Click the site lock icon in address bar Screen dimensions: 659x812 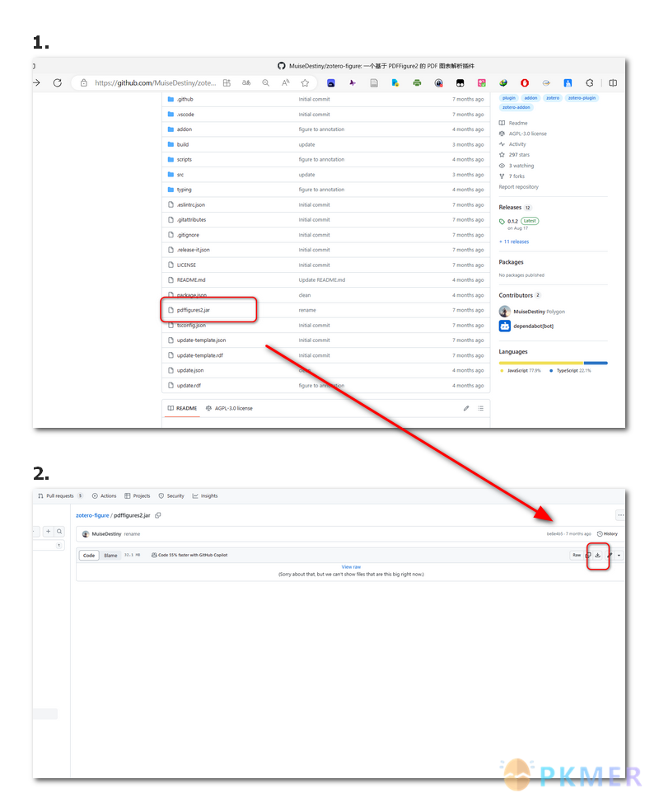coord(84,83)
